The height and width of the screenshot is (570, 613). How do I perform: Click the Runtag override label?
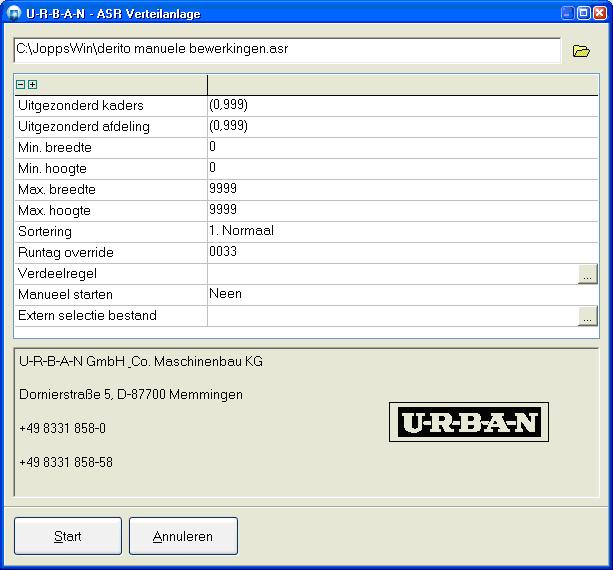[x=66, y=253]
